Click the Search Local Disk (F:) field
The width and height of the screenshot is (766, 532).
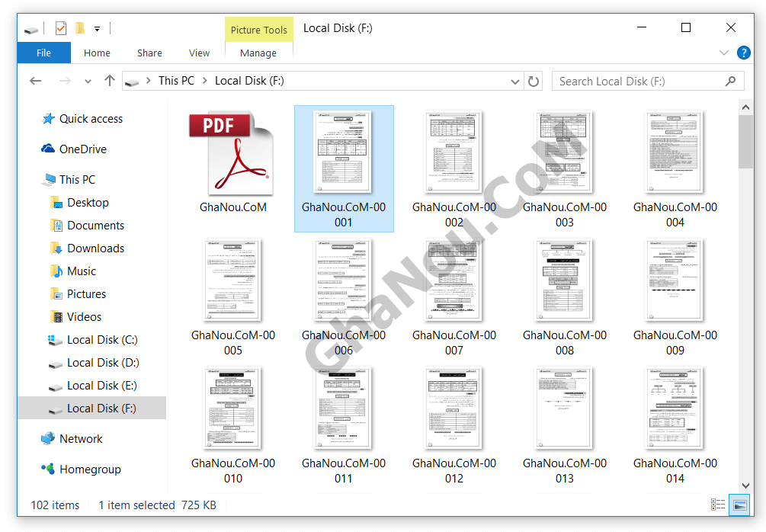click(x=648, y=81)
